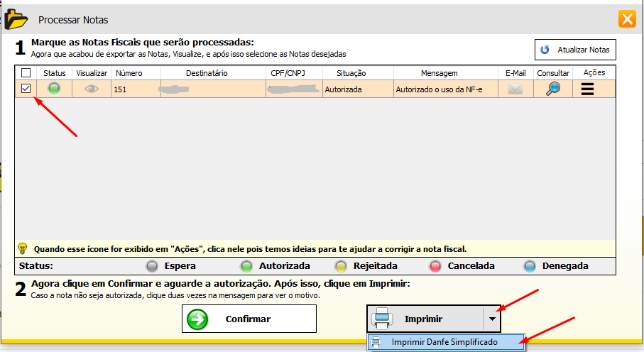
Task: Click the Destinatário column header
Action: pyautogui.click(x=206, y=72)
